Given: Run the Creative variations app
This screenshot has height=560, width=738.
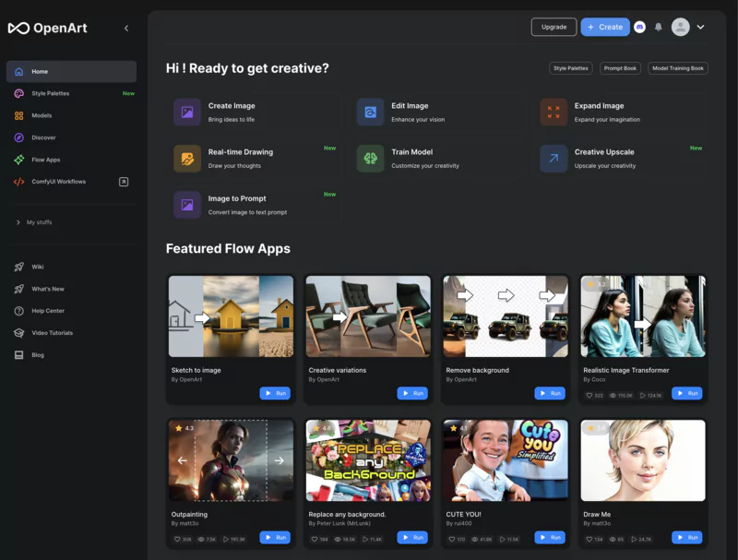Looking at the screenshot, I should 412,393.
